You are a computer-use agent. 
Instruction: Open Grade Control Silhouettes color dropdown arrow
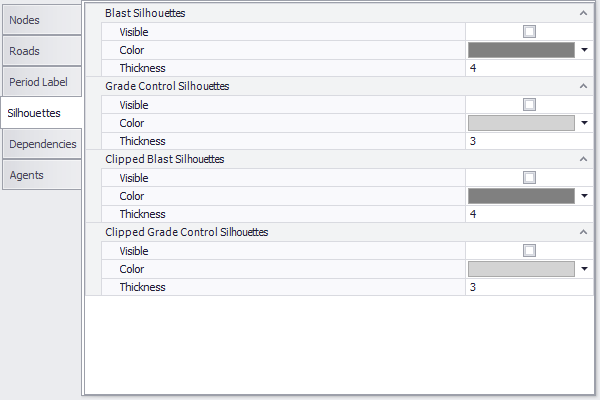584,122
